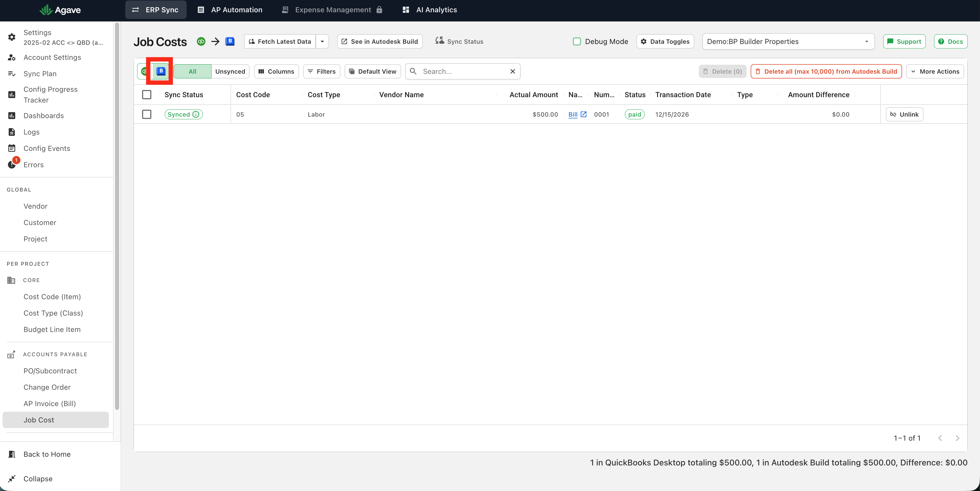The width and height of the screenshot is (980, 491).
Task: Click the Synced info icon
Action: [196, 114]
